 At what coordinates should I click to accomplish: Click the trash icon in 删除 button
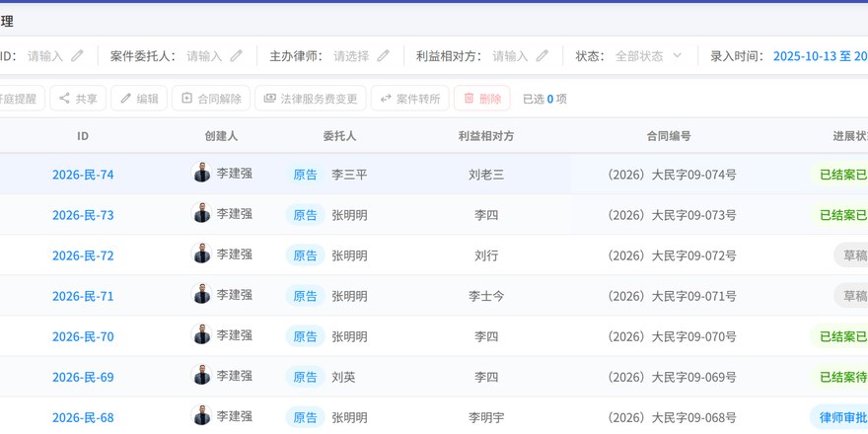point(469,99)
